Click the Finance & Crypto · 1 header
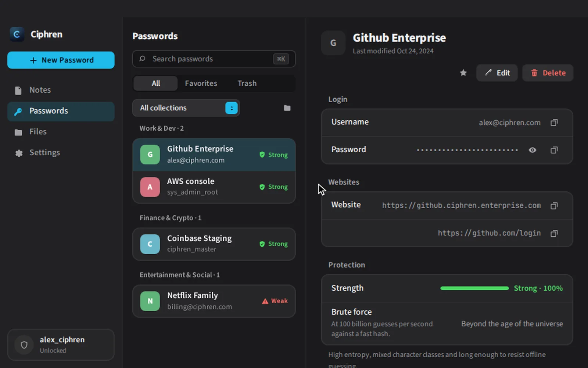This screenshot has height=368, width=588. click(x=171, y=218)
